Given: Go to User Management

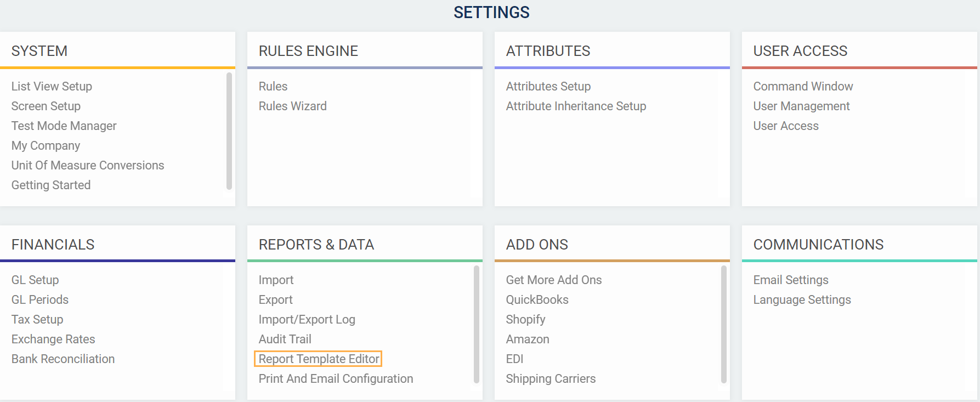Looking at the screenshot, I should (x=801, y=106).
